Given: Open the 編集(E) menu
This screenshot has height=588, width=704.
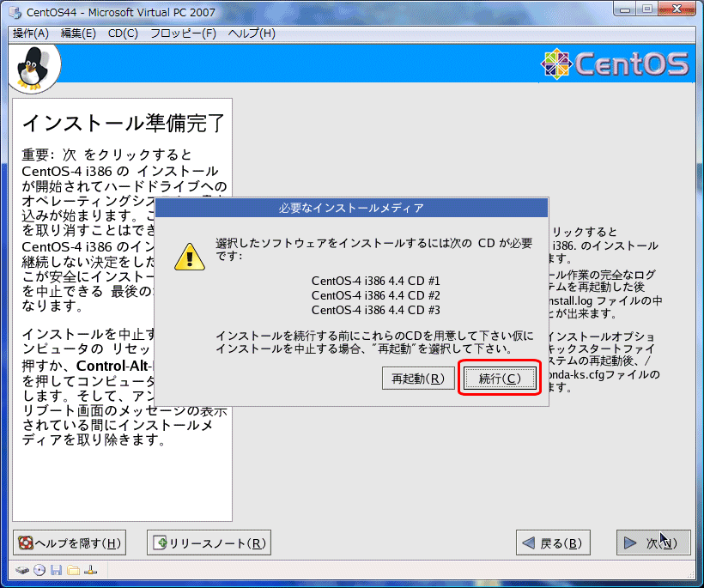Looking at the screenshot, I should pos(78,33).
